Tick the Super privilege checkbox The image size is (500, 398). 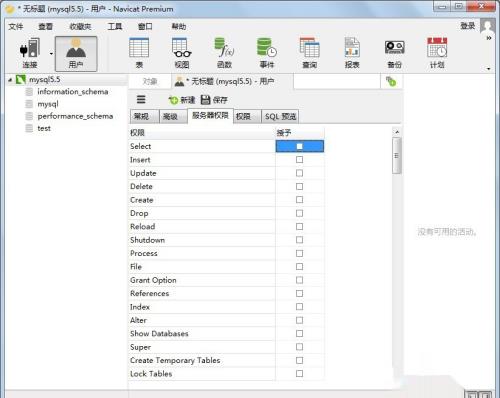pyautogui.click(x=299, y=347)
